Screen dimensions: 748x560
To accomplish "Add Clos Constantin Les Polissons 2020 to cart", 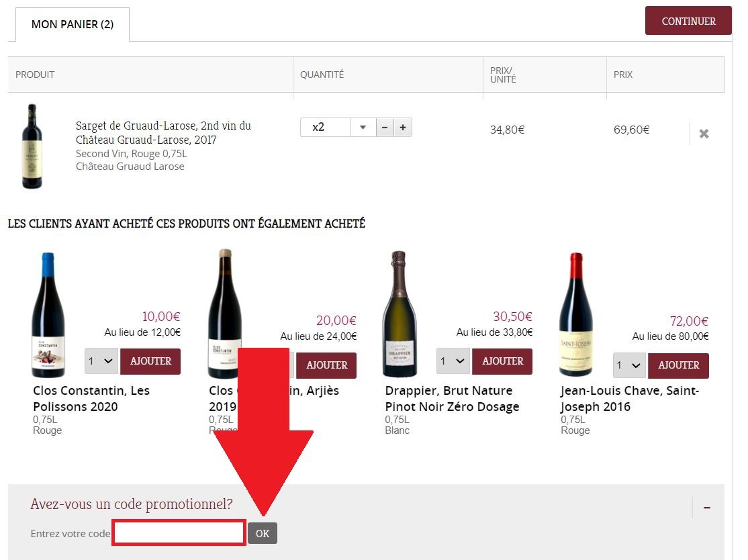I will click(x=151, y=361).
